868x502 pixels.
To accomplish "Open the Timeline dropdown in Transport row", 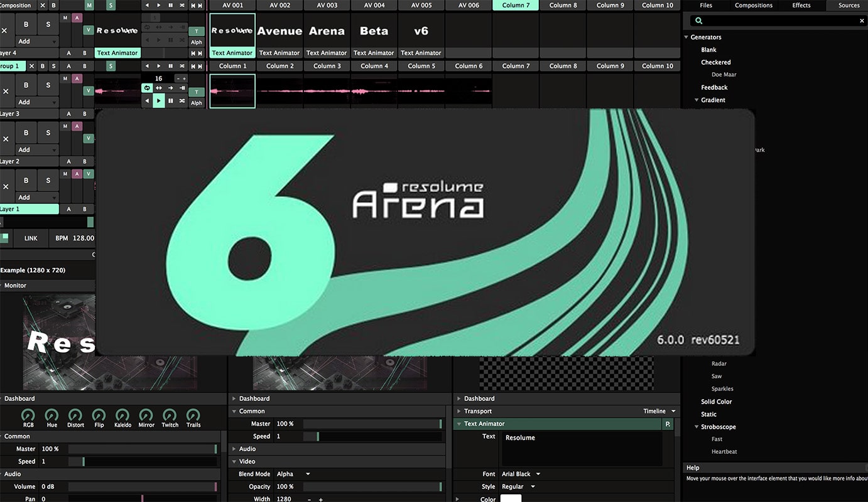I will click(659, 412).
